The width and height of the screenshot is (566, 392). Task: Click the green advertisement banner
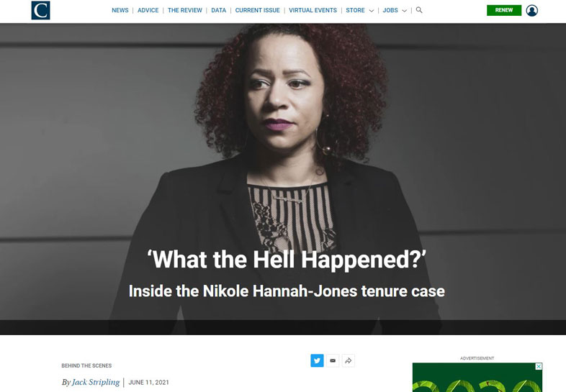coord(477,377)
